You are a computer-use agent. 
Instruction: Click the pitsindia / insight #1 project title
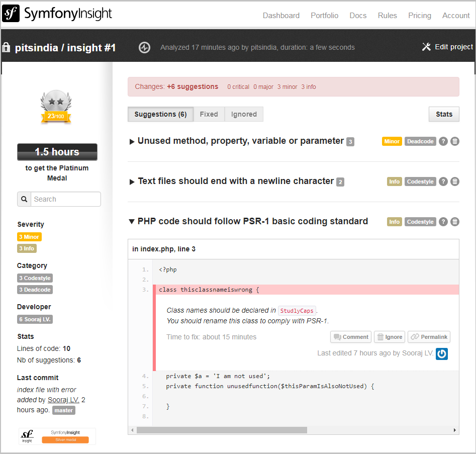(65, 48)
